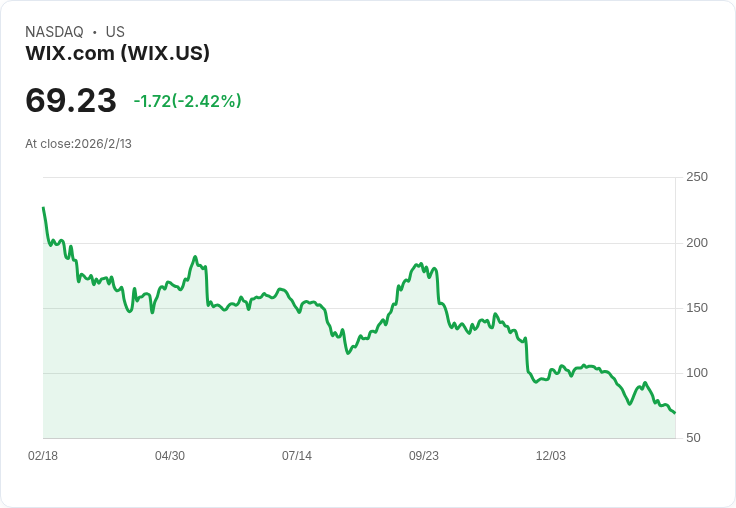Click the At close:2026/2/13 timestamp

(78, 144)
